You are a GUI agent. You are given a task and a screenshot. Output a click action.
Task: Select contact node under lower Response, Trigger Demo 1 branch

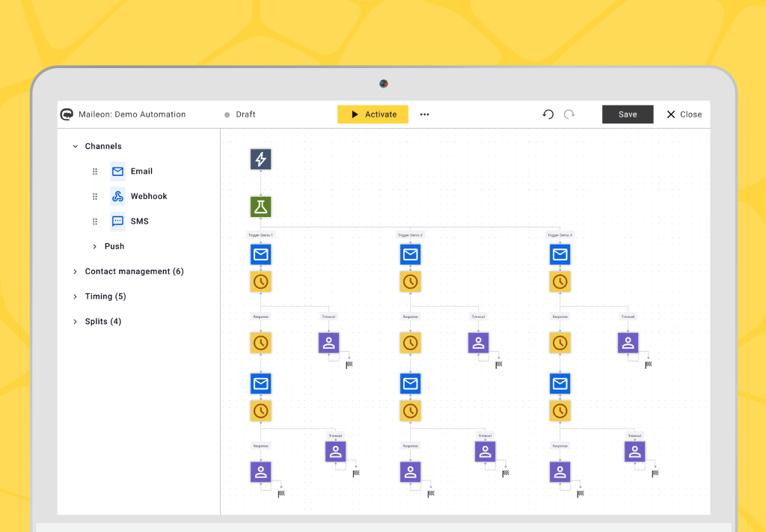[x=260, y=472]
